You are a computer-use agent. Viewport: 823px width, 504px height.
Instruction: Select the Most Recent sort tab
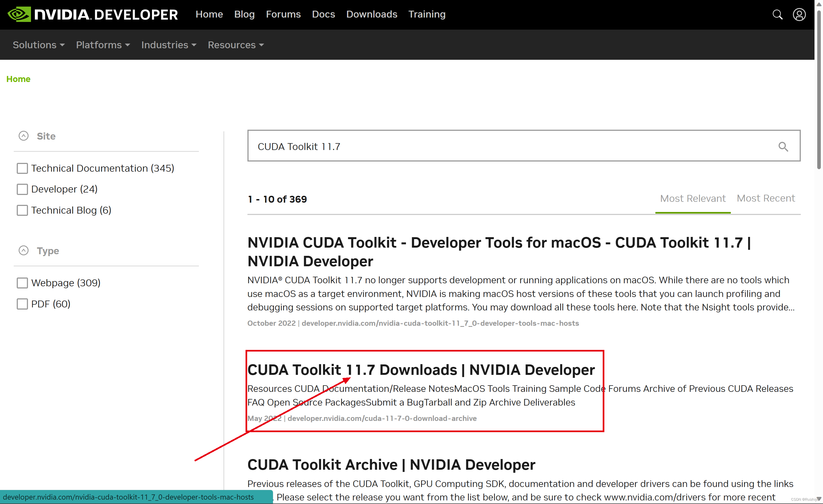pyautogui.click(x=766, y=198)
